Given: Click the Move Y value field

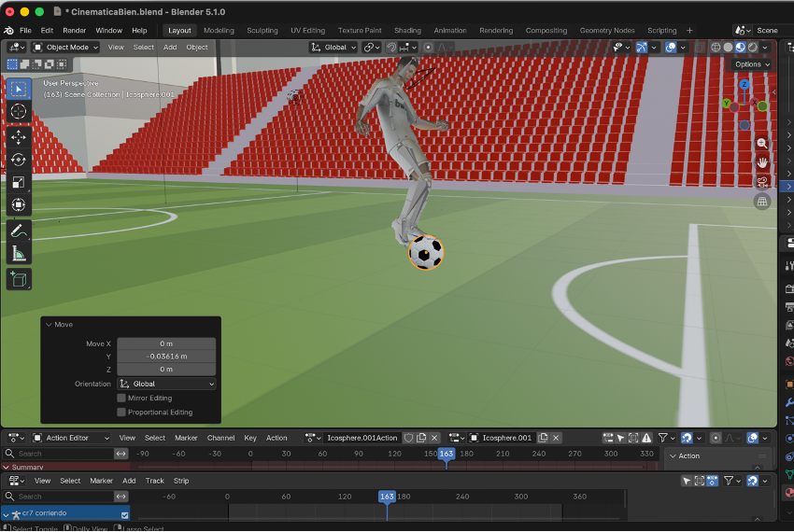Looking at the screenshot, I should [166, 357].
